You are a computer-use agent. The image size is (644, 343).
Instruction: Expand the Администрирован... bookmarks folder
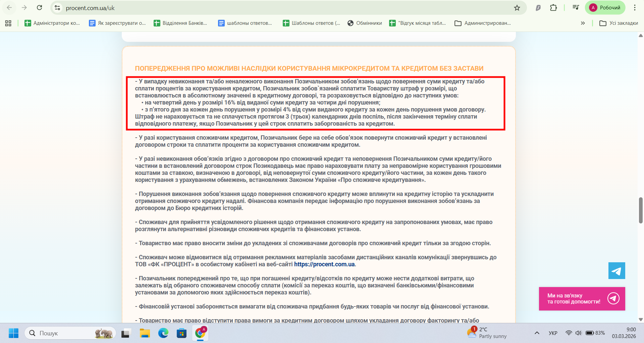tap(482, 23)
